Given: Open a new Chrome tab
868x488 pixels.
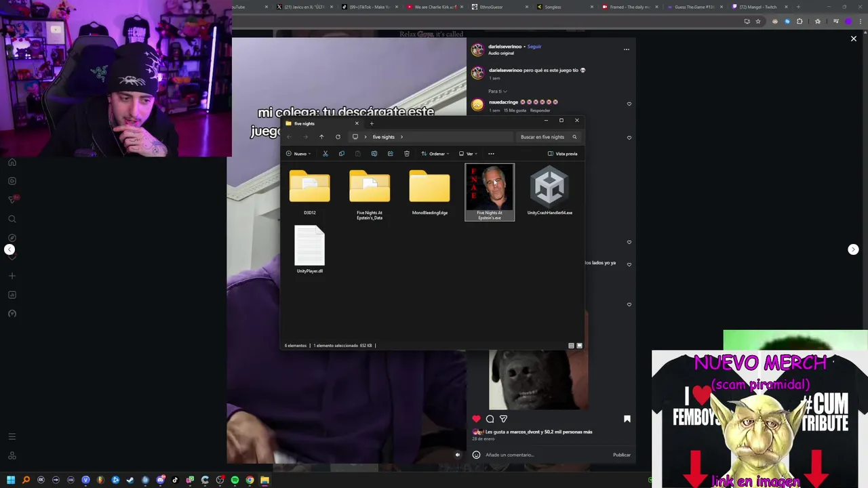Looking at the screenshot, I should 798,7.
